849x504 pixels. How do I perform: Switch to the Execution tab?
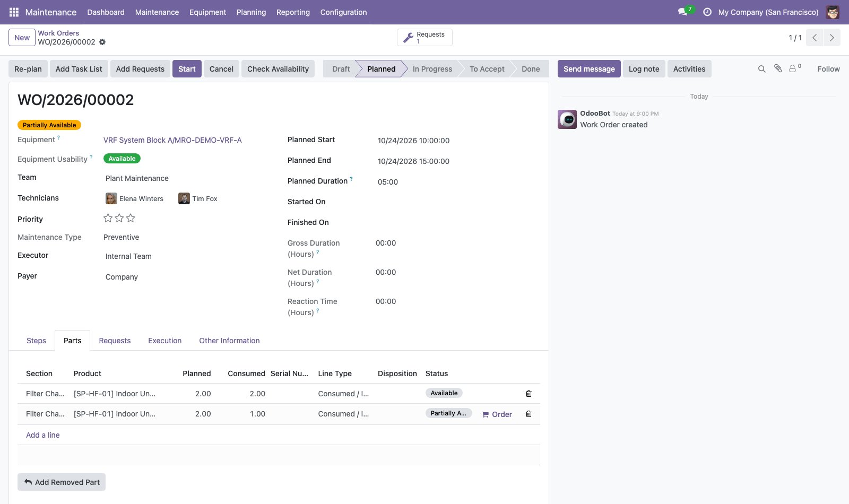point(164,341)
